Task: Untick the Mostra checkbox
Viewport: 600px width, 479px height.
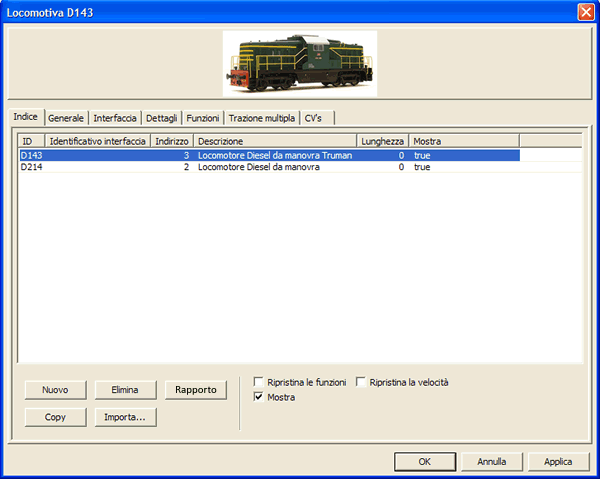Action: (x=260, y=397)
